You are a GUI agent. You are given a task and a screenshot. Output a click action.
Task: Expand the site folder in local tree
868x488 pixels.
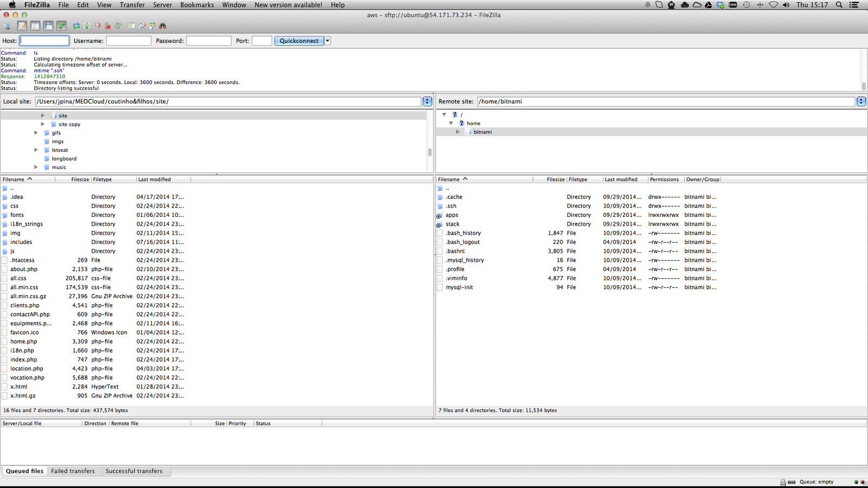(x=43, y=115)
